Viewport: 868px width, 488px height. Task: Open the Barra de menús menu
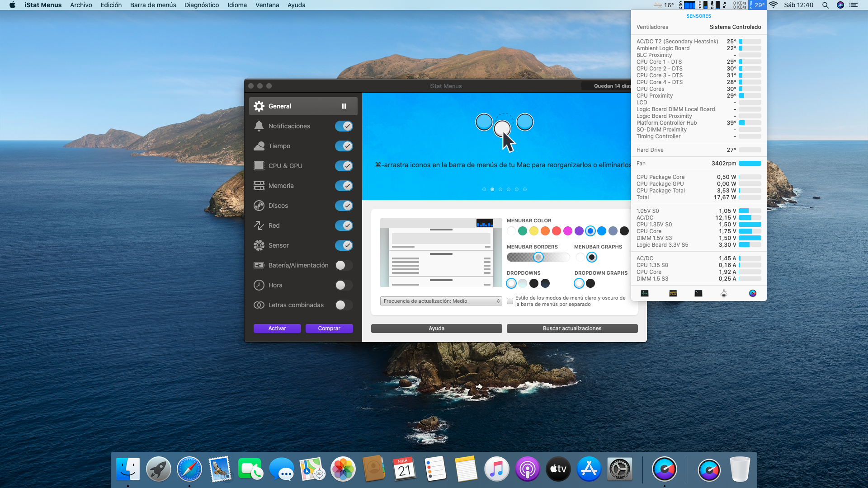click(153, 5)
